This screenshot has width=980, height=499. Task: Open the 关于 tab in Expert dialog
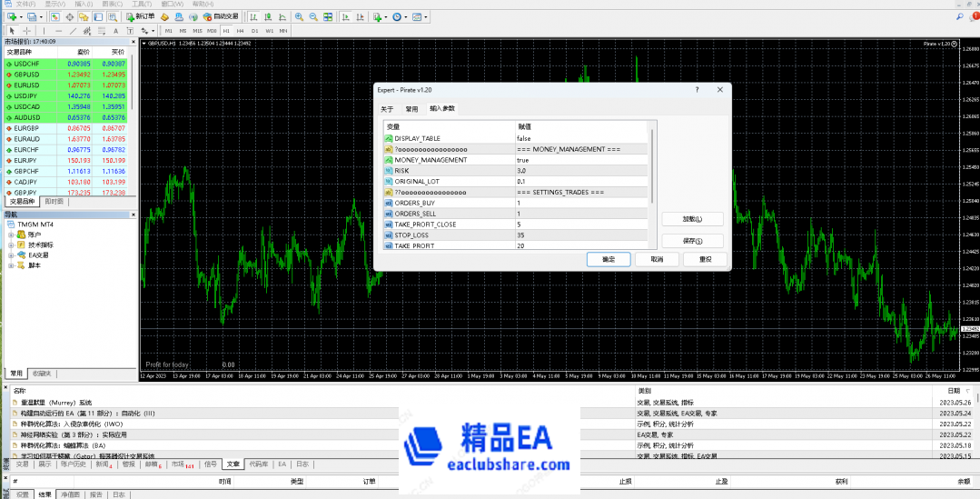click(387, 108)
